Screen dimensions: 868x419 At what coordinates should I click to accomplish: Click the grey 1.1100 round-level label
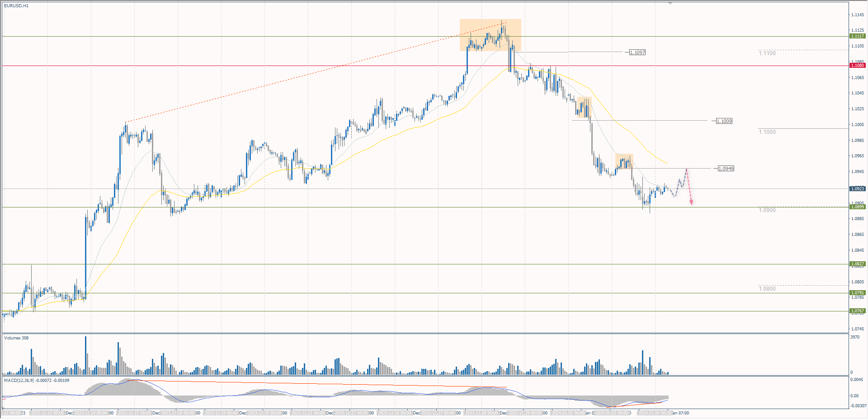(x=767, y=53)
